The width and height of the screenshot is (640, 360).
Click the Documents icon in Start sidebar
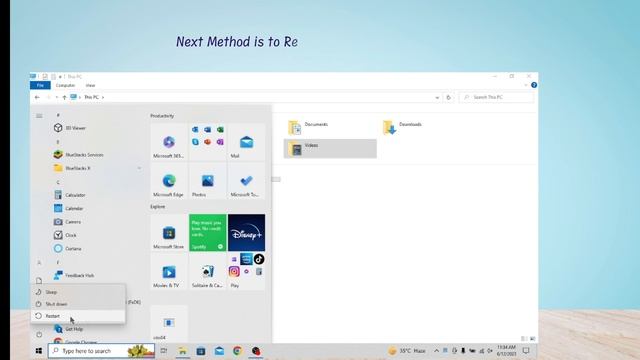(39, 281)
